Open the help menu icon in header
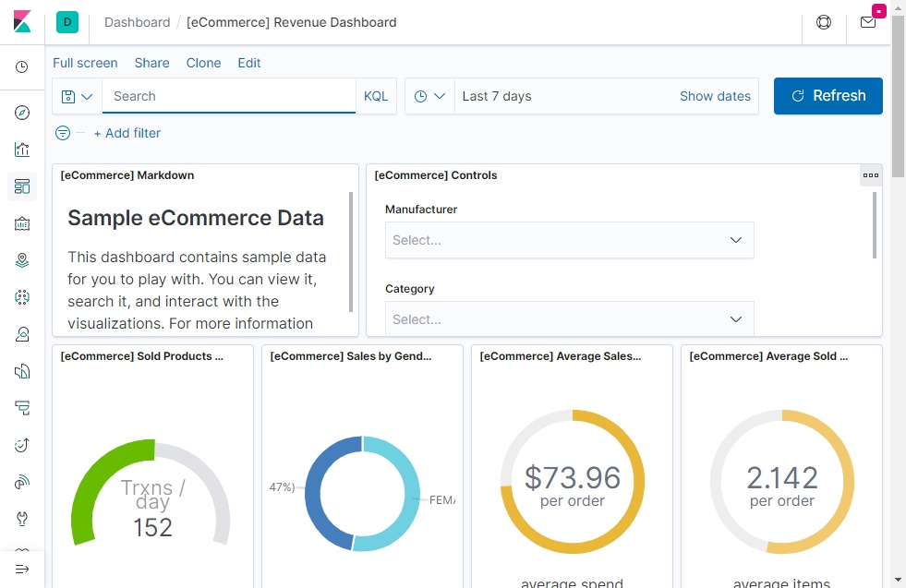 824,22
